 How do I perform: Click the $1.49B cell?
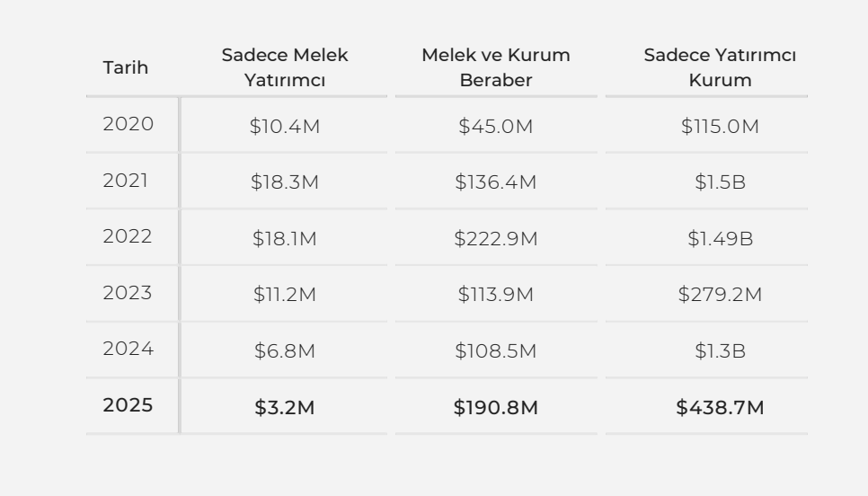click(x=720, y=239)
